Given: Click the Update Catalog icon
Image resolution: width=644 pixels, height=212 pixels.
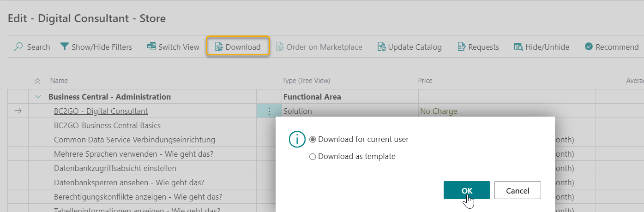Looking at the screenshot, I should [381, 47].
